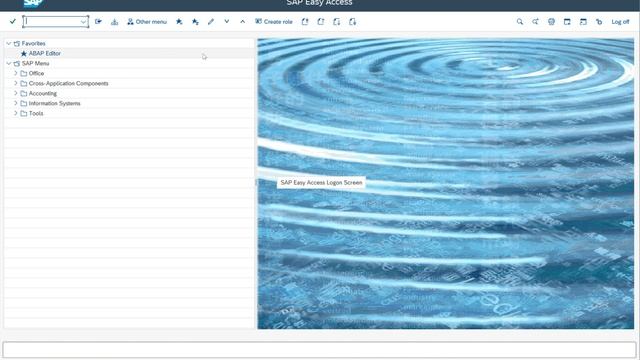This screenshot has height=360, width=640.
Task: Select Cross-Application Components folder row
Action: click(x=129, y=83)
